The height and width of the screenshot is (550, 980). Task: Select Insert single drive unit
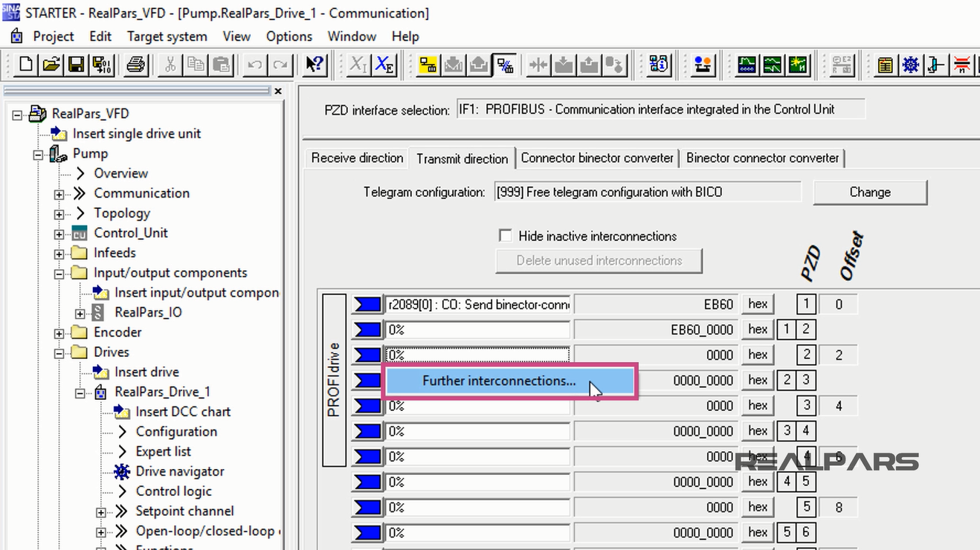[x=137, y=134]
